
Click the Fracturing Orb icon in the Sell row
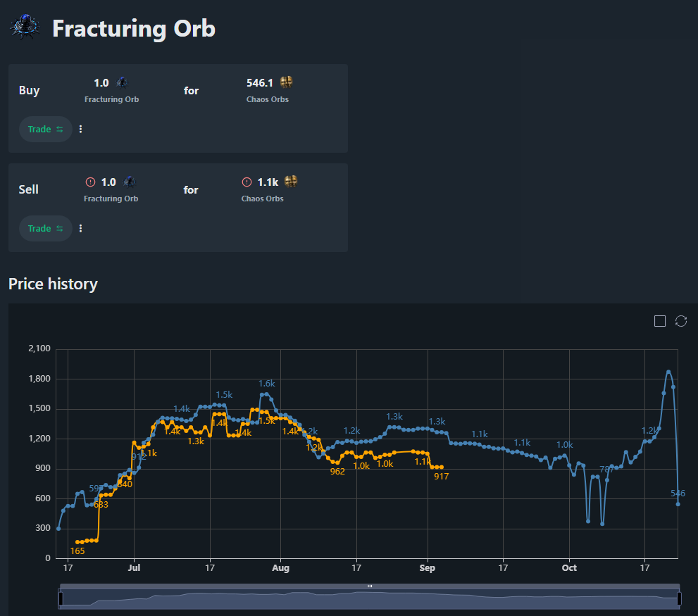click(x=129, y=182)
